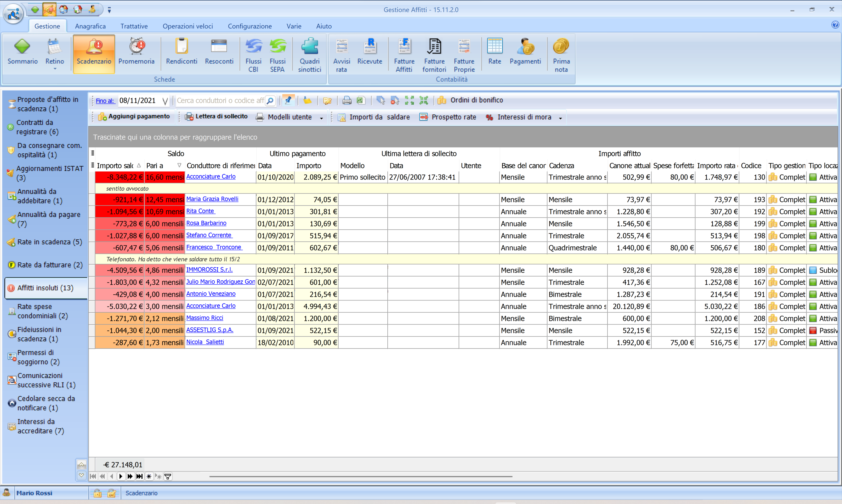Toggle sort on Importo saldo column
The image size is (842, 504).
(119, 166)
